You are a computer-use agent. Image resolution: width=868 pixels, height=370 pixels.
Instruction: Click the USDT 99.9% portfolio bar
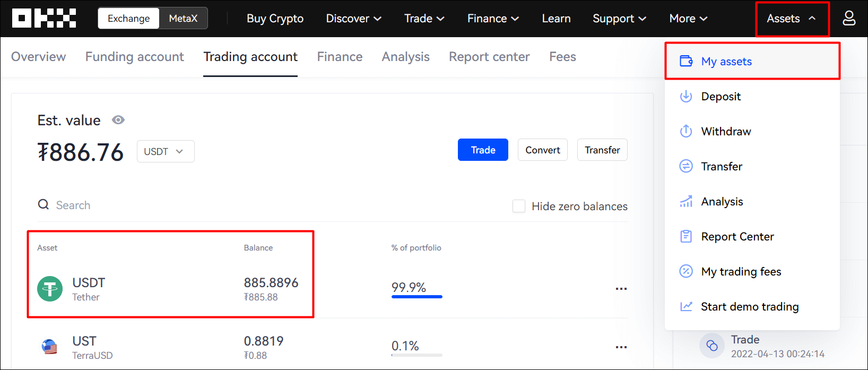click(416, 296)
